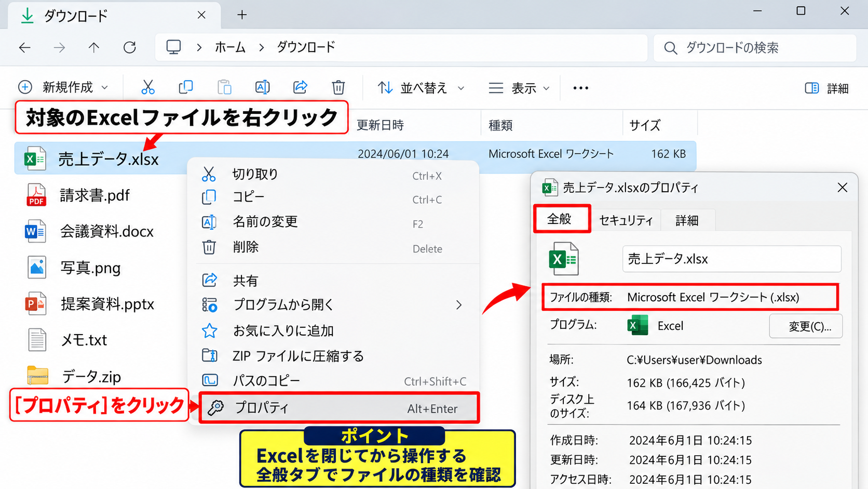Click the Share icon in the toolbar
This screenshot has height=489, width=868.
pos(301,87)
